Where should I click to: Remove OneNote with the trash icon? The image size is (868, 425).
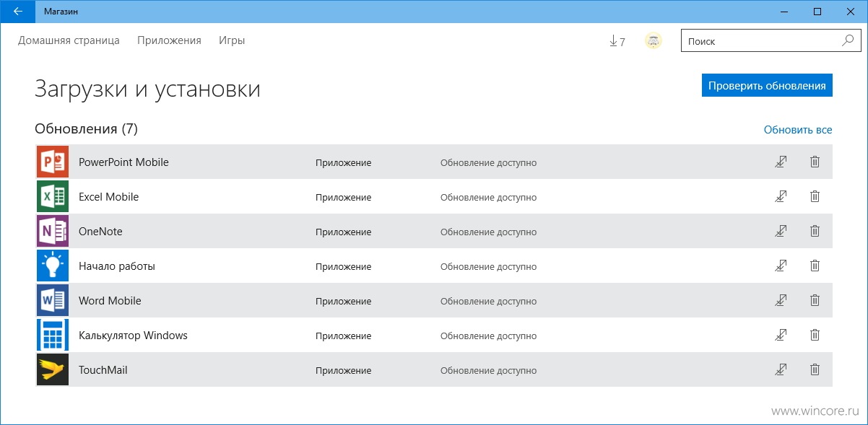coord(815,232)
